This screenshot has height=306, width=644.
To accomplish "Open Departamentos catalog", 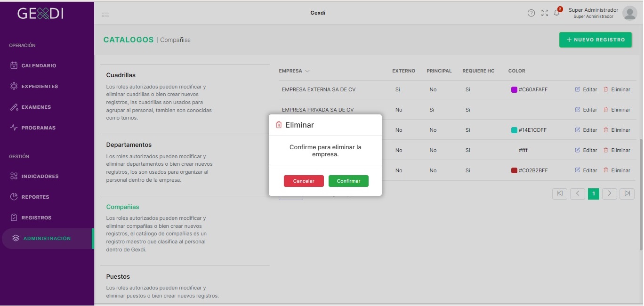I will 129,145.
